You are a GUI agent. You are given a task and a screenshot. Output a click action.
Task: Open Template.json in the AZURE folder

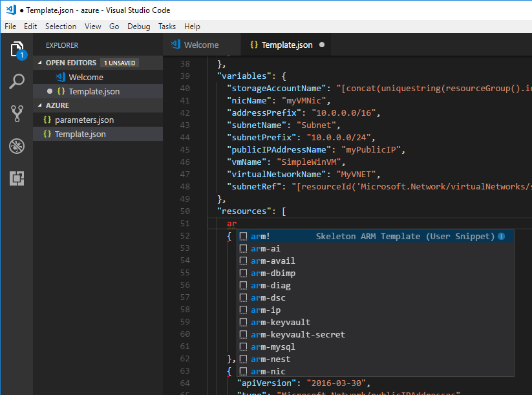coord(98,134)
